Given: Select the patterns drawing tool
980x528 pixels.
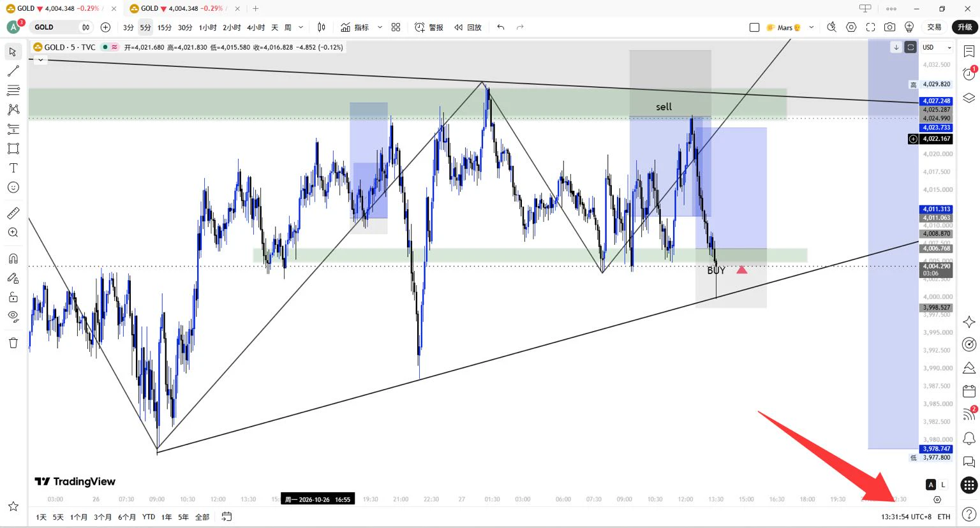Looking at the screenshot, I should [13, 110].
